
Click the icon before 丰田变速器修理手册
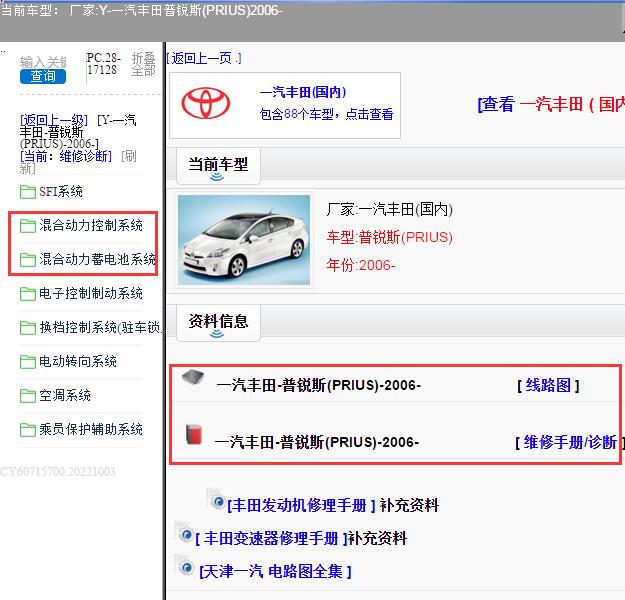(185, 533)
